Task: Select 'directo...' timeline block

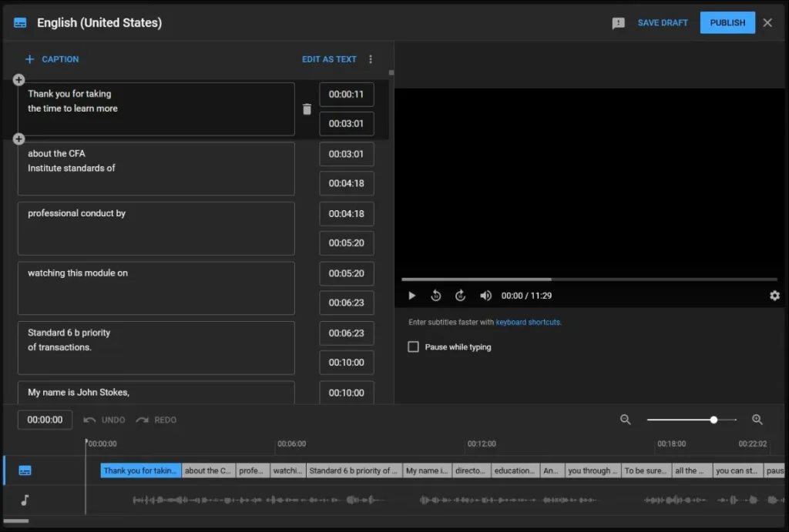Action: [x=471, y=470]
